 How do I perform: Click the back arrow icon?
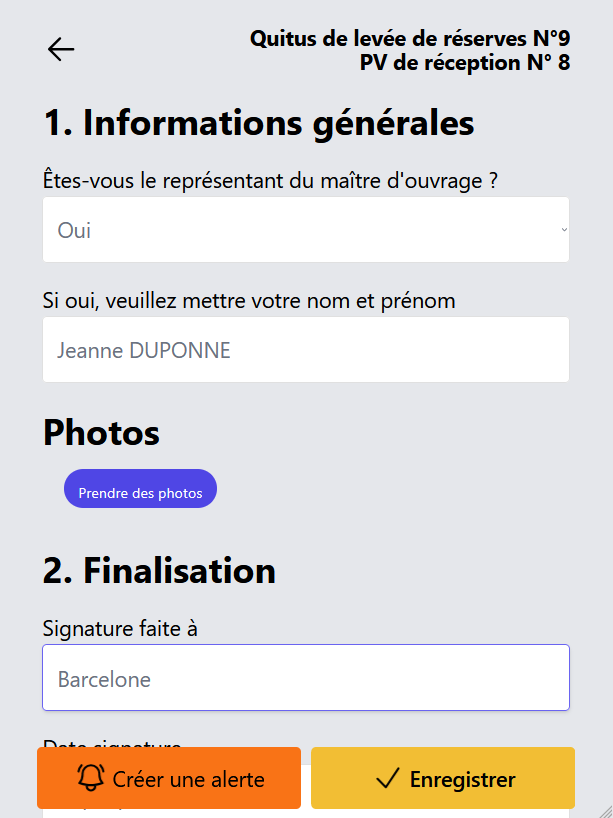click(x=61, y=49)
